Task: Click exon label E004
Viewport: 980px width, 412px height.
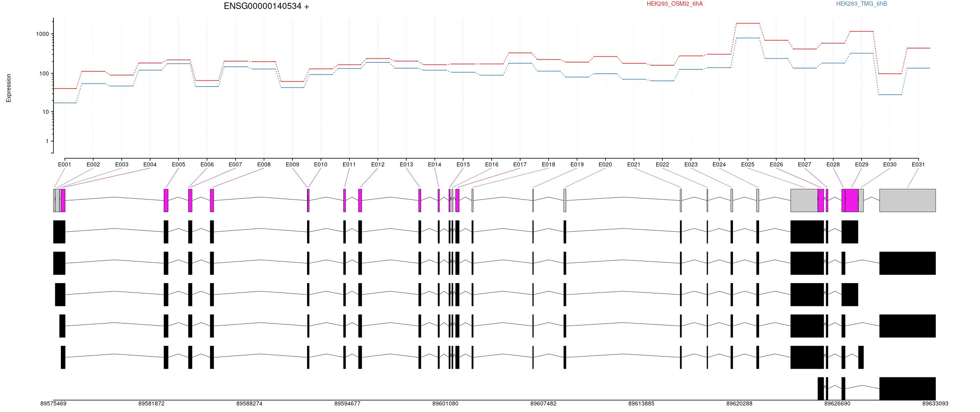Action: 150,164
